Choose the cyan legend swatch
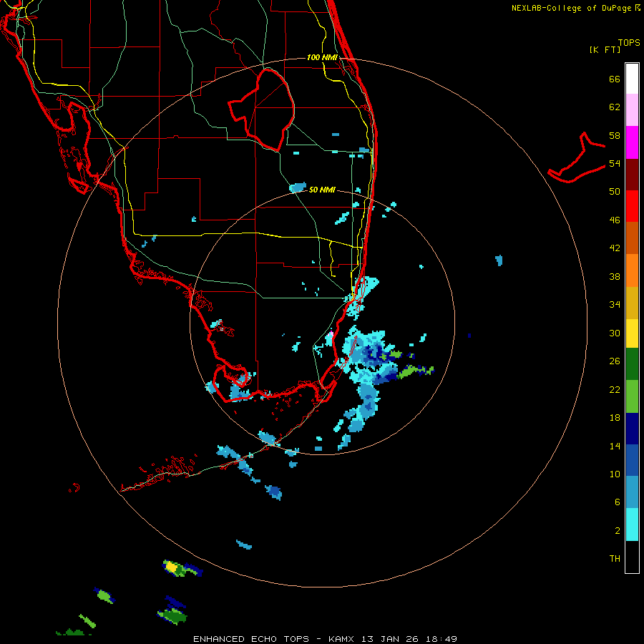 (x=632, y=525)
